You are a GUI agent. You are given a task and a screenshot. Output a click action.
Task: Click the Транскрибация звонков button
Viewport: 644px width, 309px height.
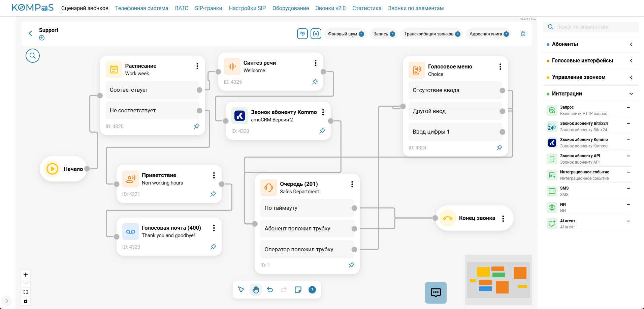point(432,34)
